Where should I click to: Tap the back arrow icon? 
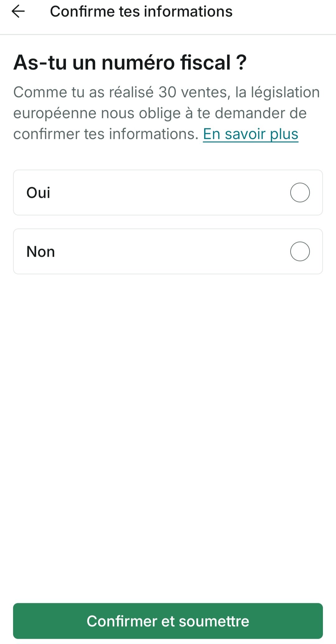click(18, 12)
